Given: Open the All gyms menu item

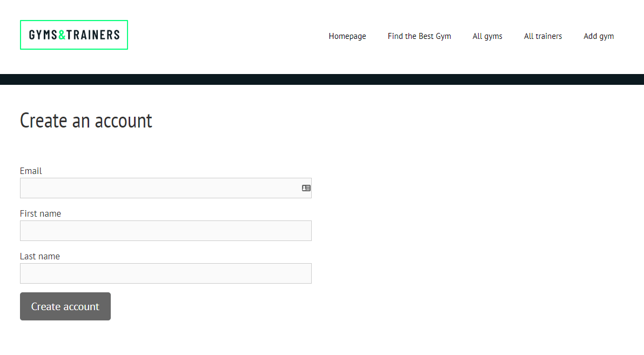Looking at the screenshot, I should coord(487,36).
